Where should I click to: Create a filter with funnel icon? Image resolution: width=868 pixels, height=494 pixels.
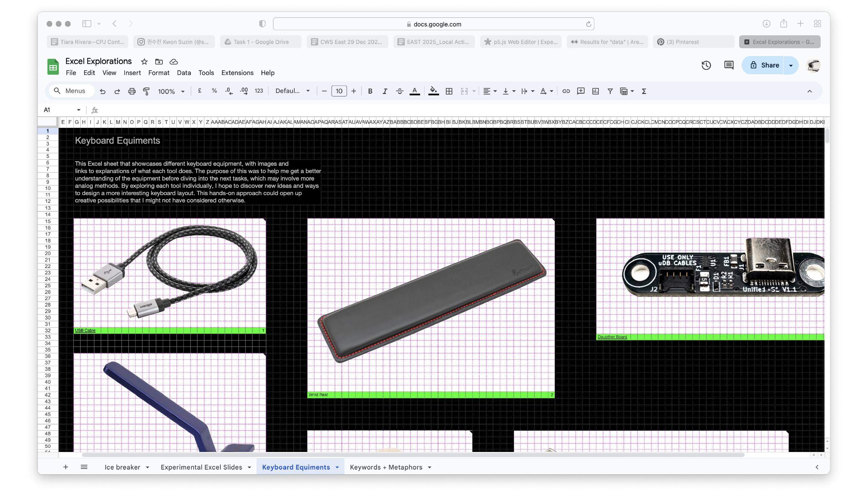click(610, 91)
